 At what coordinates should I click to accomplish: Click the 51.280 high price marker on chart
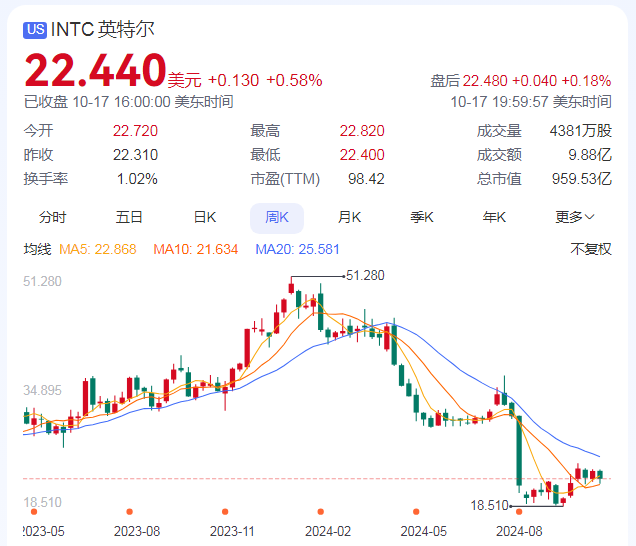[365, 276]
